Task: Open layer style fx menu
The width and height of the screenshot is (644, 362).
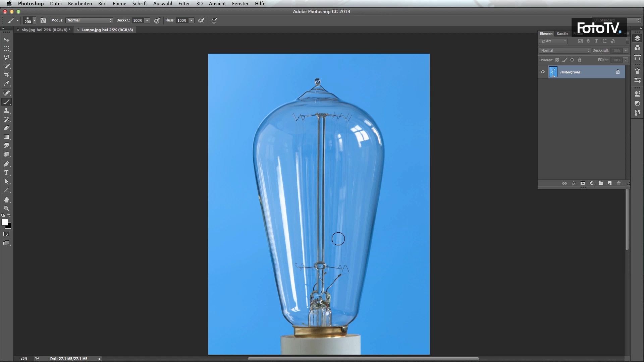Action: pos(574,183)
